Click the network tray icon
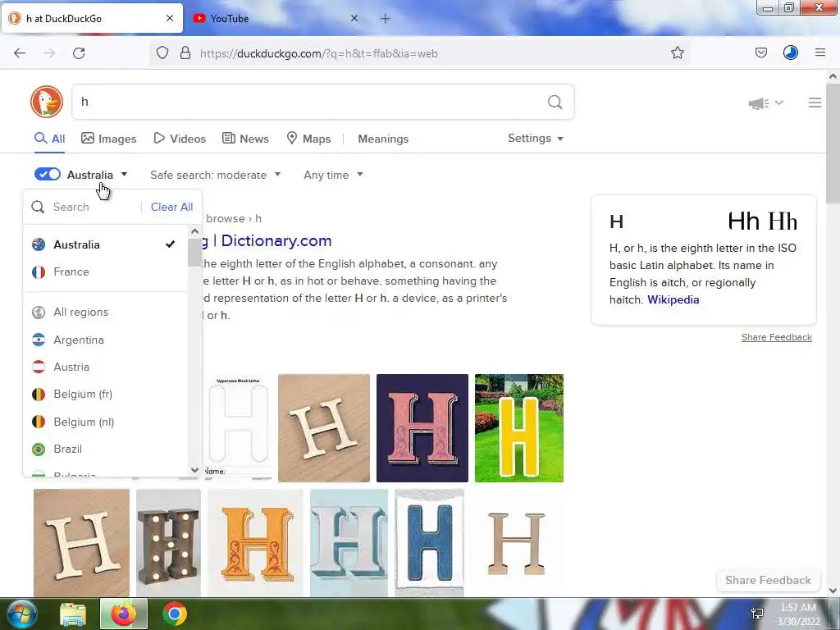Viewport: 840px width, 630px height. [757, 614]
